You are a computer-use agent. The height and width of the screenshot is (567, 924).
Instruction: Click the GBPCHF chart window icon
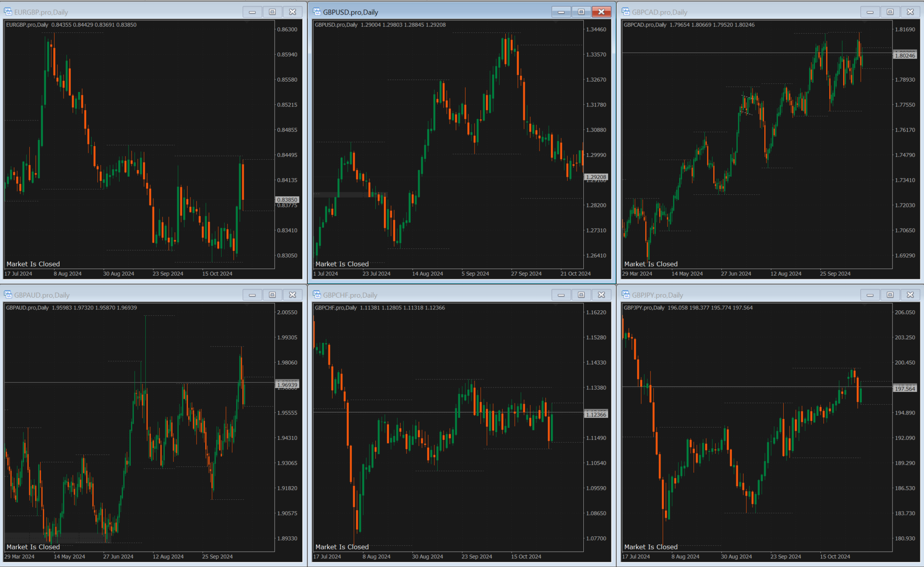(x=317, y=295)
